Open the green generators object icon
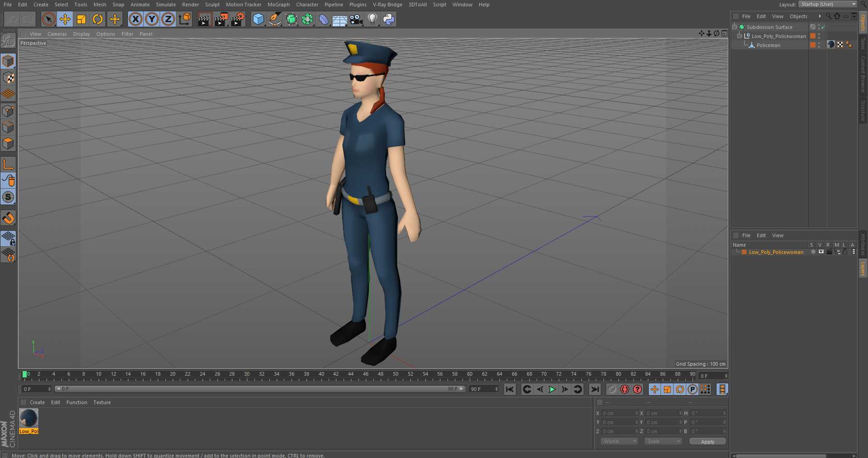 click(x=291, y=19)
